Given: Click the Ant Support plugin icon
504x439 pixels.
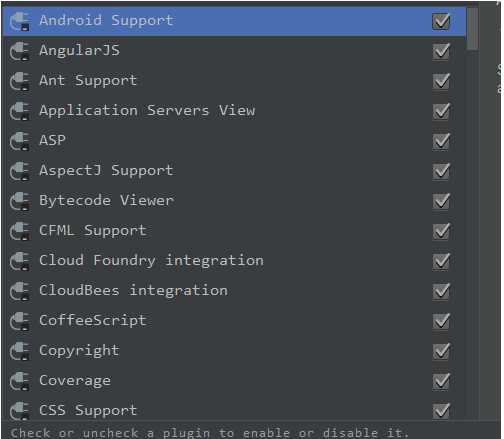Looking at the screenshot, I should click(20, 82).
